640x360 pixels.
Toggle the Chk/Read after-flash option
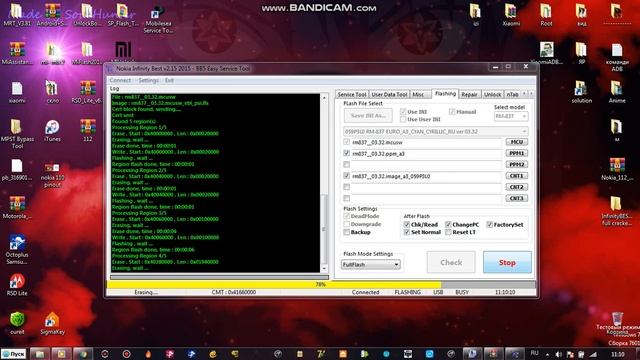point(407,224)
